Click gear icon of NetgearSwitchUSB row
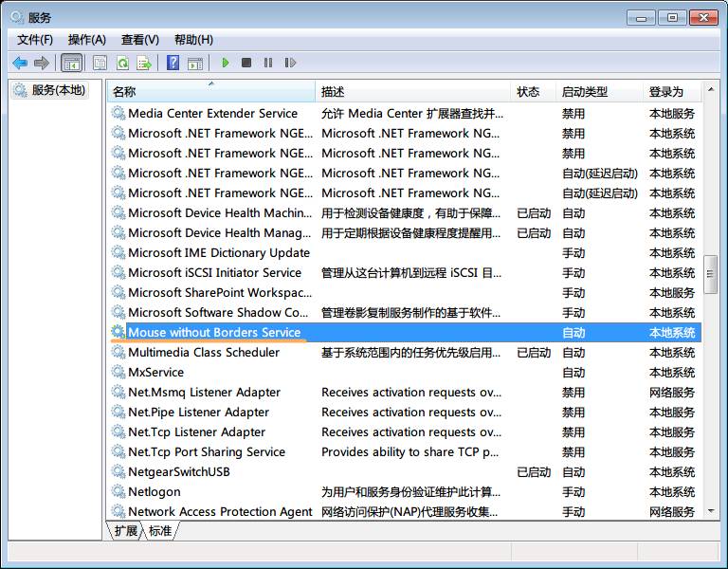The height and width of the screenshot is (569, 728). click(x=118, y=471)
